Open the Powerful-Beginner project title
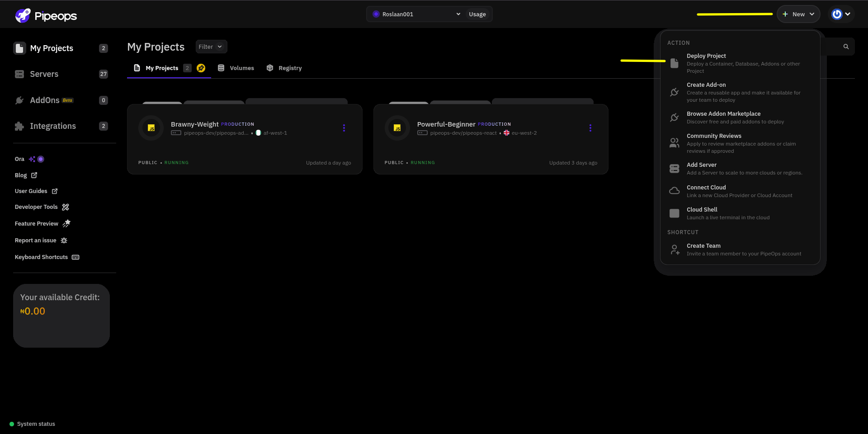 click(x=446, y=124)
